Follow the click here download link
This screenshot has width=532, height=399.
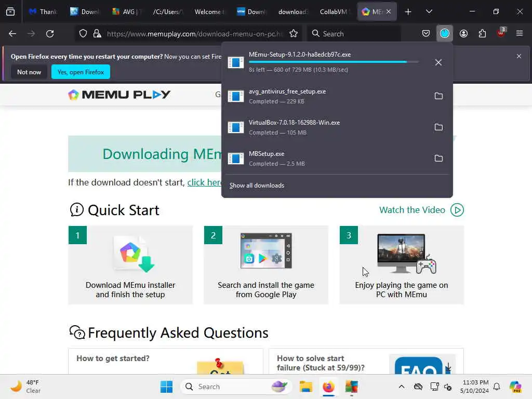[204, 182]
